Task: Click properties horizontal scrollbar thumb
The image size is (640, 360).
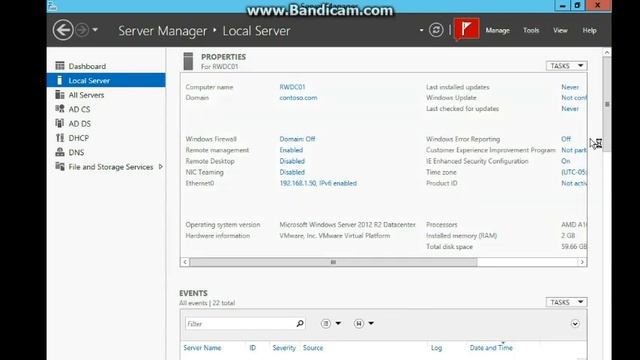Action: tap(333, 262)
